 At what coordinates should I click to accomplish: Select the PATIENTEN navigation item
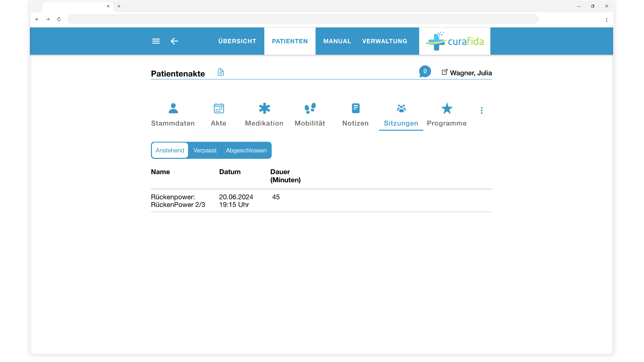(290, 41)
